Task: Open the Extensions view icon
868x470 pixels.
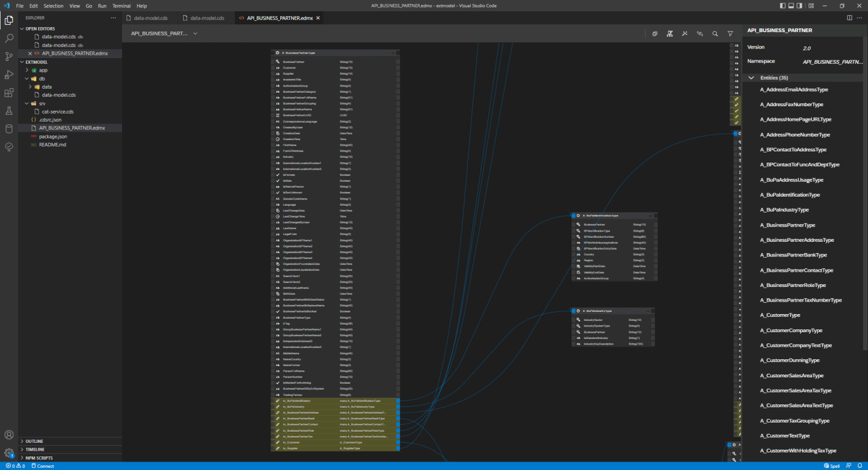Action: [x=8, y=93]
